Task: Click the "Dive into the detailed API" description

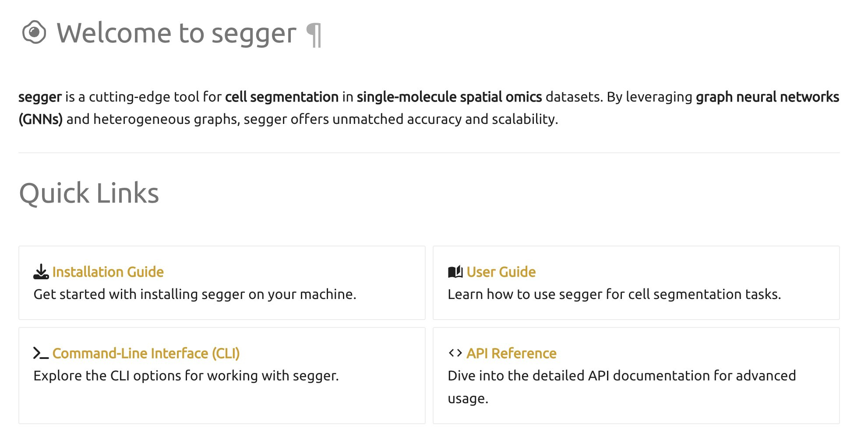Action: pos(621,376)
